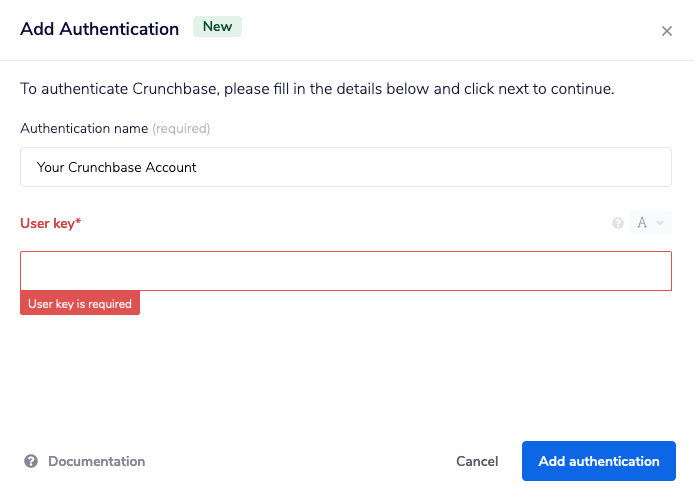This screenshot has height=491, width=694.
Task: Click the Add authentication button
Action: point(598,461)
